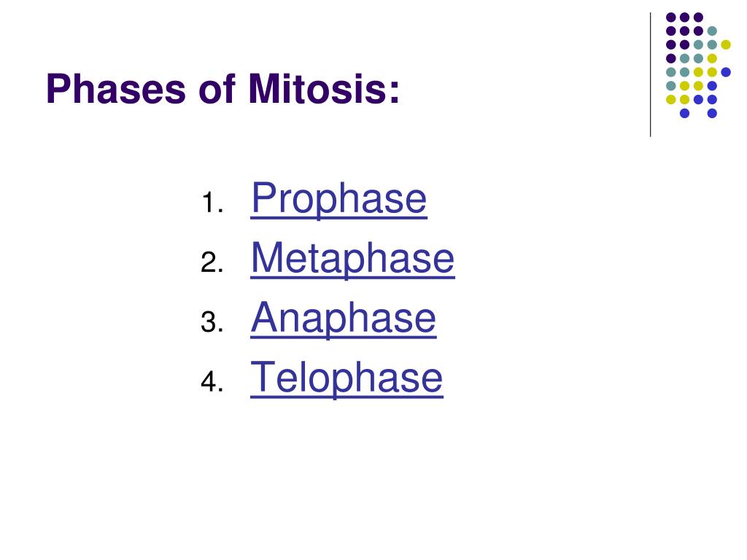Click the word Phases in the title
The image size is (747, 560).
point(116,88)
